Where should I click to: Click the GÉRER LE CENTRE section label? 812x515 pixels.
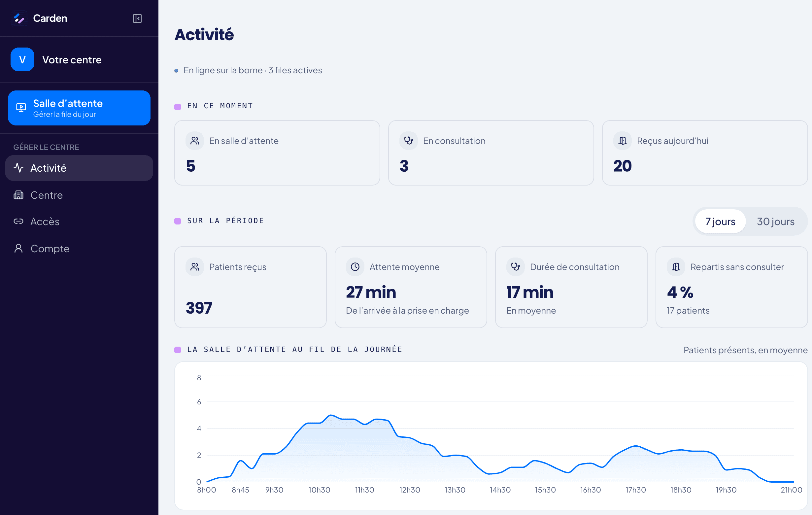pyautogui.click(x=46, y=147)
